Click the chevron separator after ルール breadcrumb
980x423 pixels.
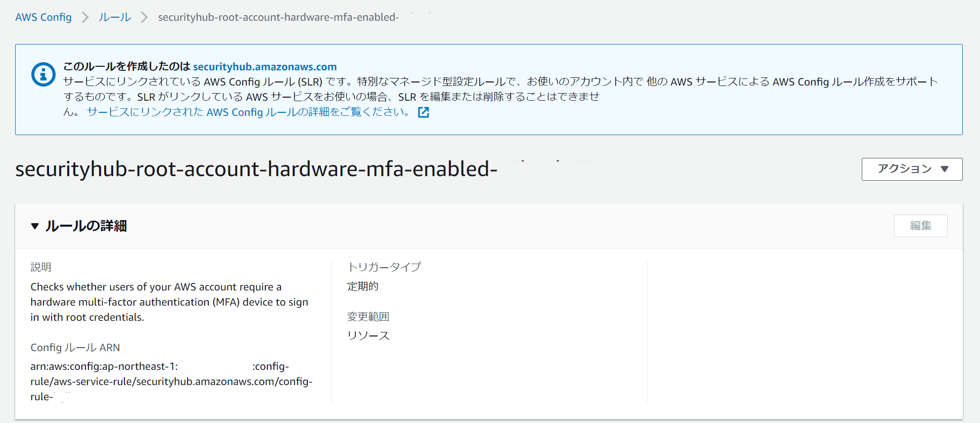[145, 17]
